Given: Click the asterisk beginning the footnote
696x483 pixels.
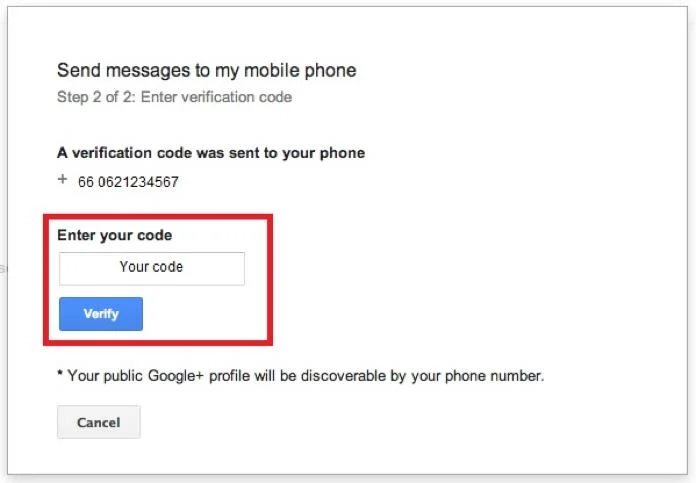Looking at the screenshot, I should (x=60, y=373).
